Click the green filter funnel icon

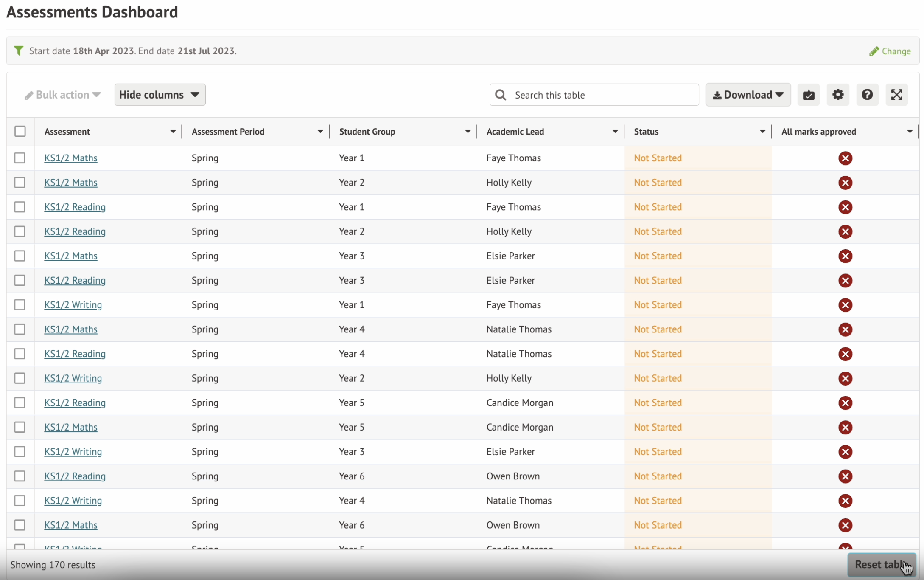click(x=18, y=51)
